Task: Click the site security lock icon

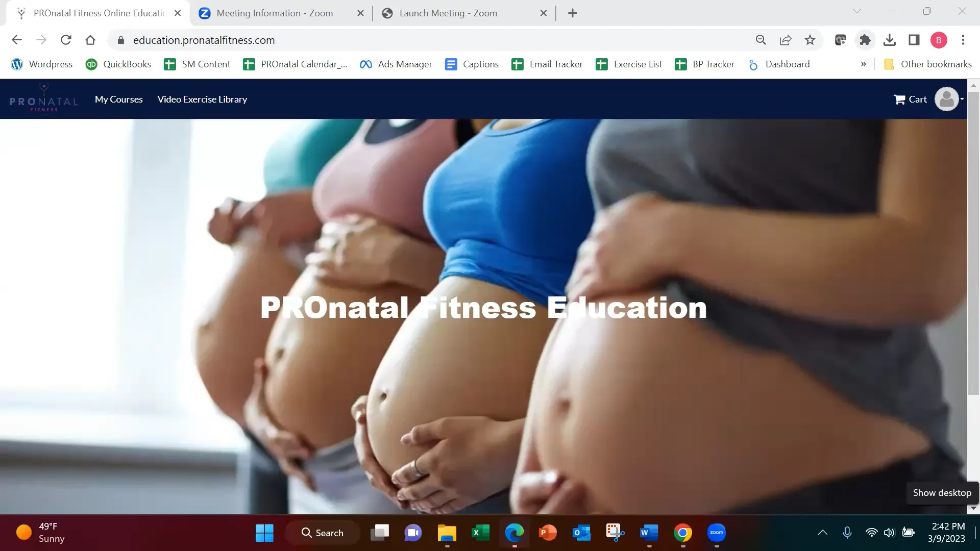Action: coord(120,40)
